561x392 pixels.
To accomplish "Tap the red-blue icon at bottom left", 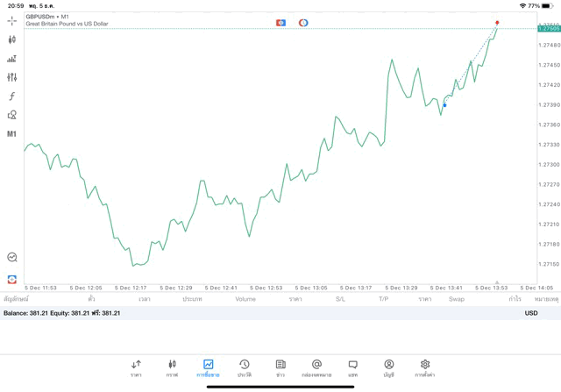I will (x=12, y=279).
